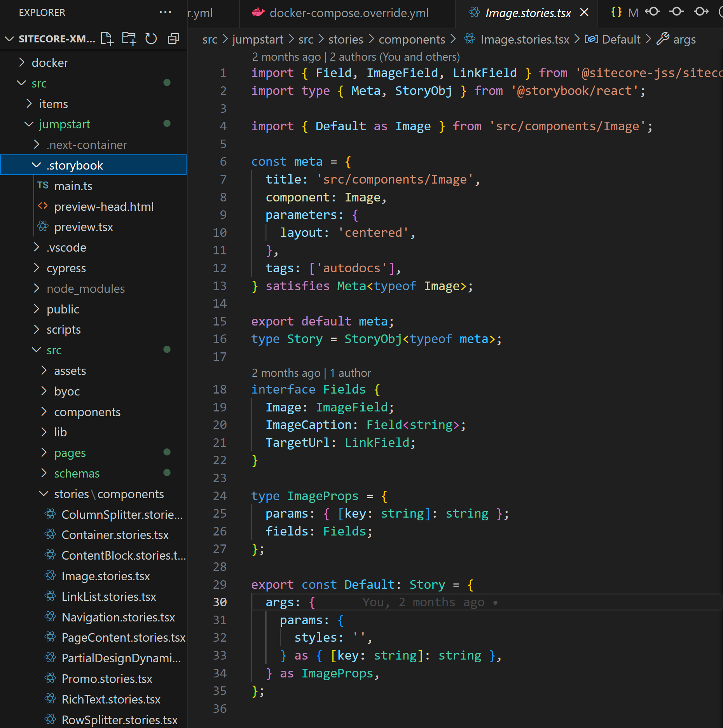Collapse the top-level src folder

click(22, 83)
